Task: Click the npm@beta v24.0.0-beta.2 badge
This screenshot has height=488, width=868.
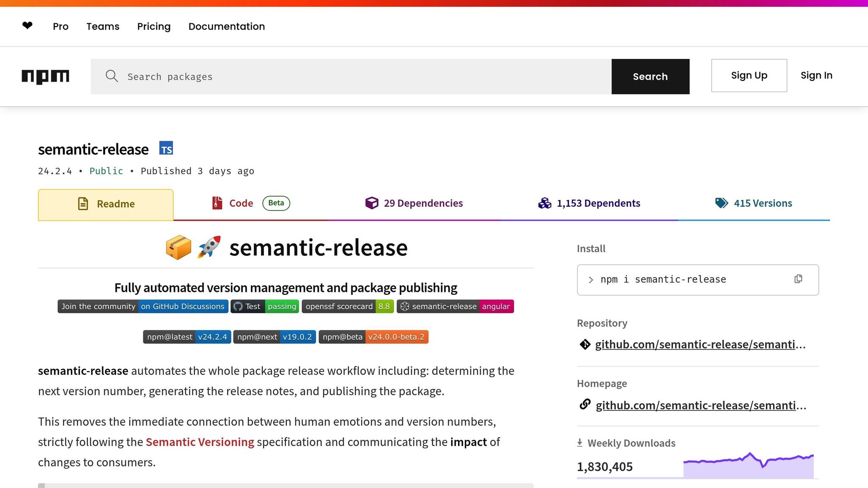Action: [373, 337]
